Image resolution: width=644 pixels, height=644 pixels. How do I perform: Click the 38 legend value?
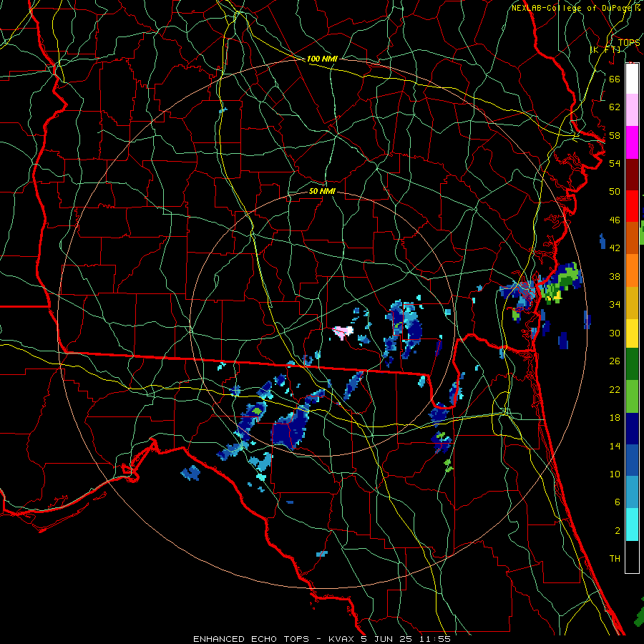click(615, 276)
